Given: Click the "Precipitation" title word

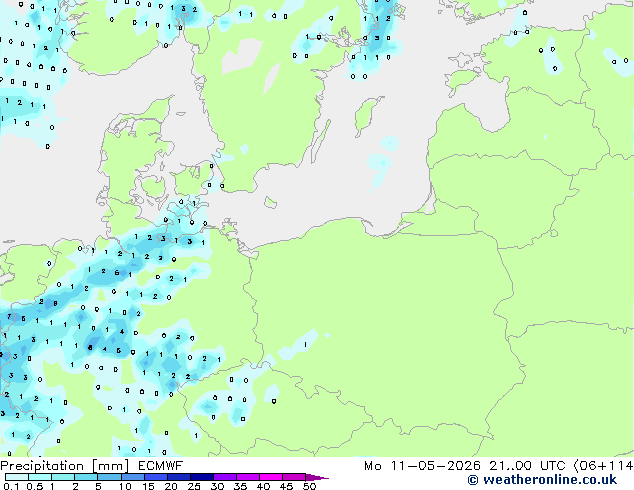Looking at the screenshot, I should 42,466.
